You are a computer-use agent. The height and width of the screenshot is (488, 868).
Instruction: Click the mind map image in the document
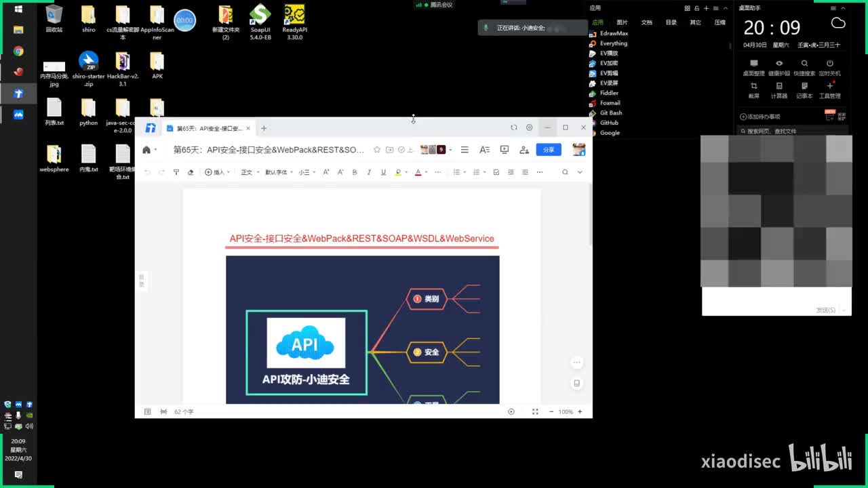[x=363, y=329]
